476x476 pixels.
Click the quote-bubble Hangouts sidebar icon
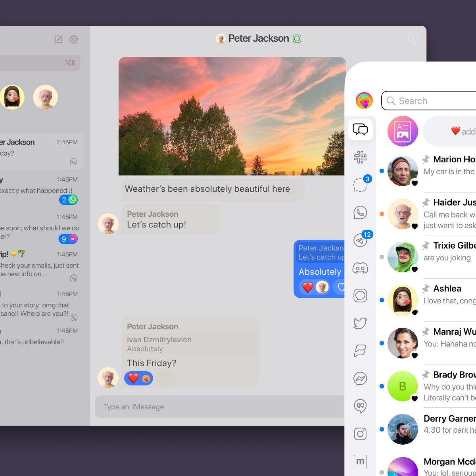click(x=360, y=406)
